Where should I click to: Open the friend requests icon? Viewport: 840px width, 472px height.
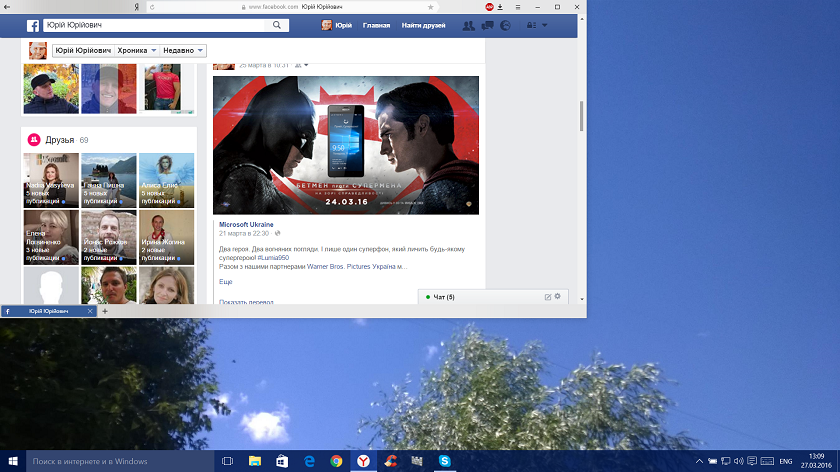[468, 25]
